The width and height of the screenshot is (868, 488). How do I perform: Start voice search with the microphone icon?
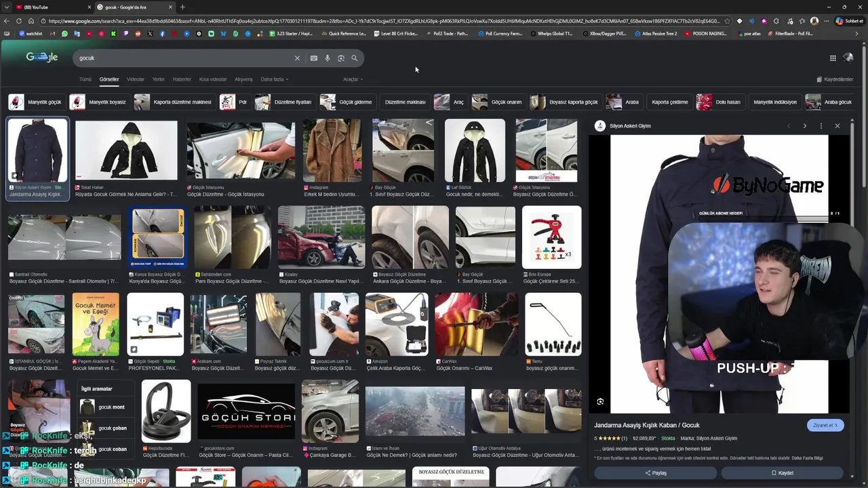point(328,58)
